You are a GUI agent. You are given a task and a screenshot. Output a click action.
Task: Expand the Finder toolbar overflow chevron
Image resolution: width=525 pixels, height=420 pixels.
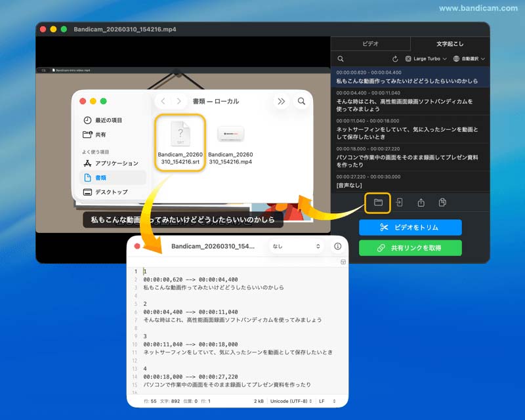click(x=282, y=102)
